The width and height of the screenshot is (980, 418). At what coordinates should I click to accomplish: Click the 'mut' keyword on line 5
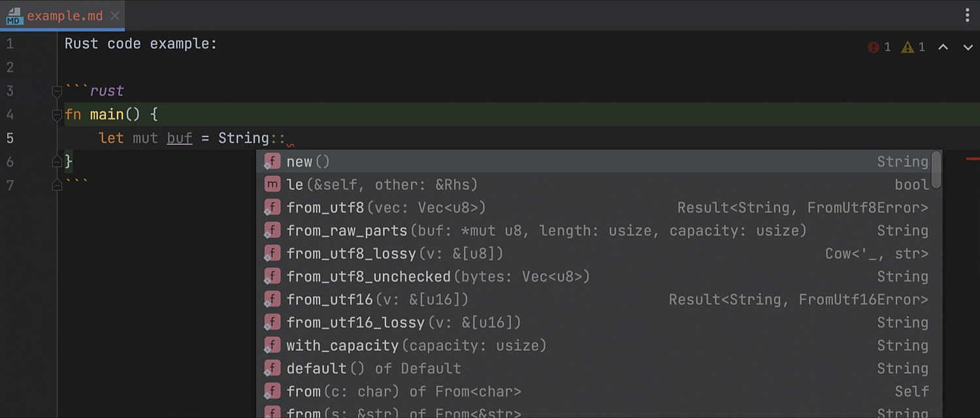pos(145,138)
